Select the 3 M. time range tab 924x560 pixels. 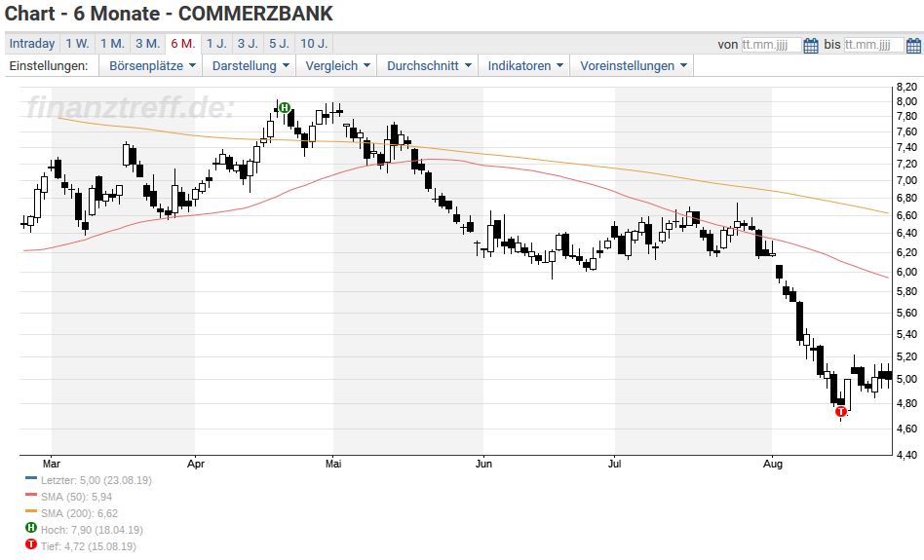(x=147, y=44)
